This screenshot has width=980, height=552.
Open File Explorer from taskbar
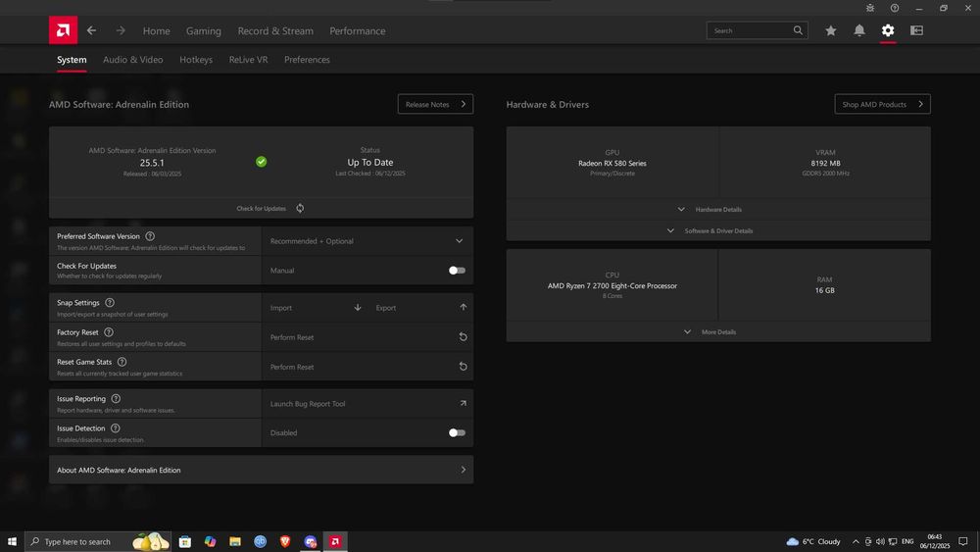point(235,541)
